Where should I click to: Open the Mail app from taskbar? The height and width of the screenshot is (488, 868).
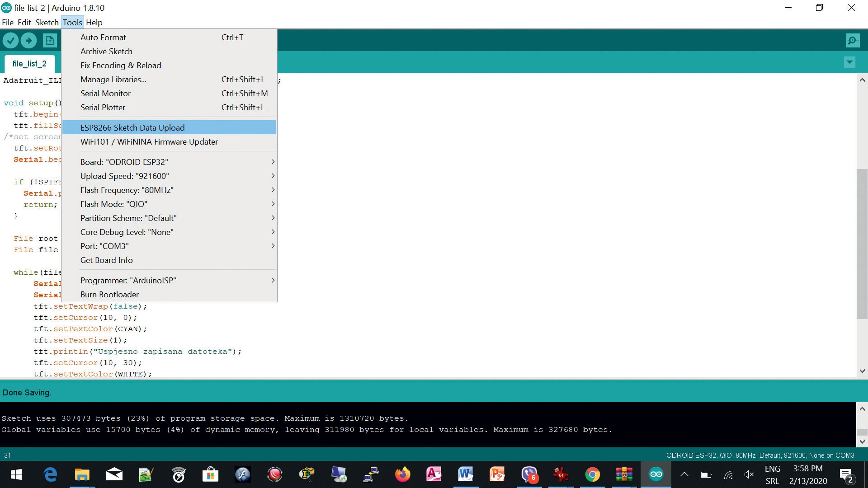pos(114,474)
